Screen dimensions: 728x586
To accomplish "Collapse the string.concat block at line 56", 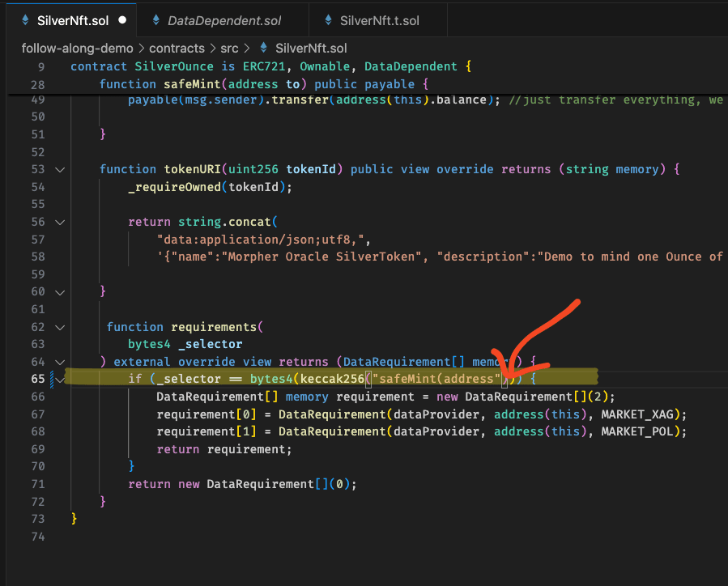I will (60, 223).
